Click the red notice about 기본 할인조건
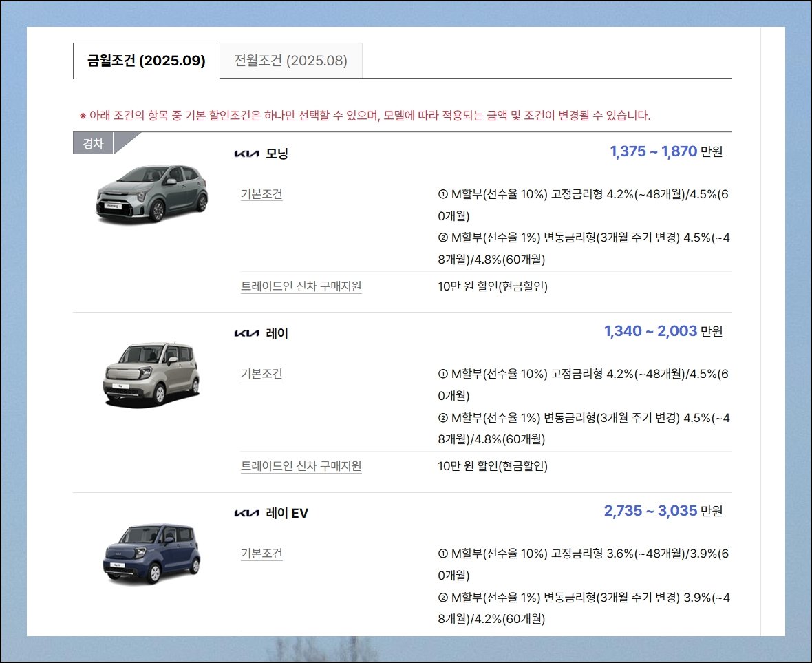 [365, 115]
